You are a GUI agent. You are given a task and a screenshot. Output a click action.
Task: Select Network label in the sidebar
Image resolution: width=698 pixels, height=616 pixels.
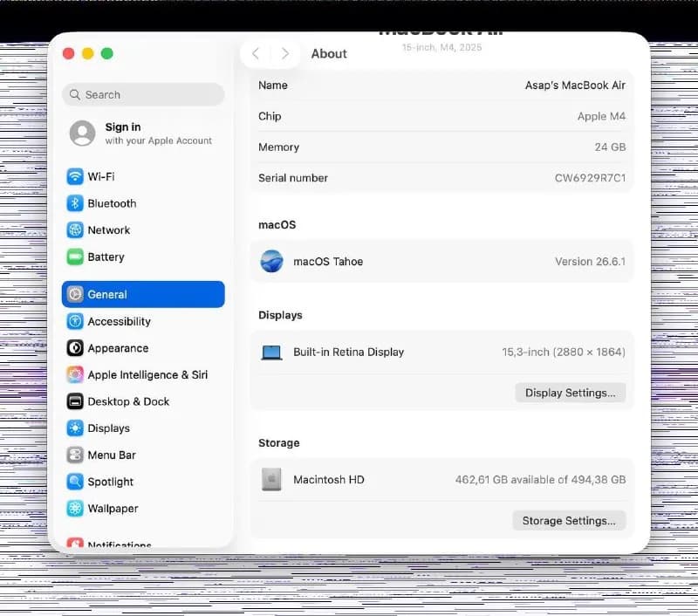(x=108, y=230)
